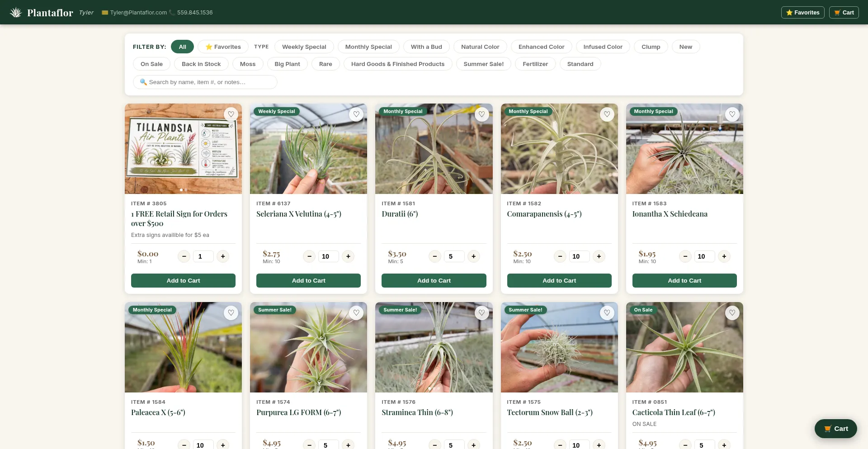Open Purpurea LG FORM product photo
The image size is (868, 449).
(x=308, y=347)
